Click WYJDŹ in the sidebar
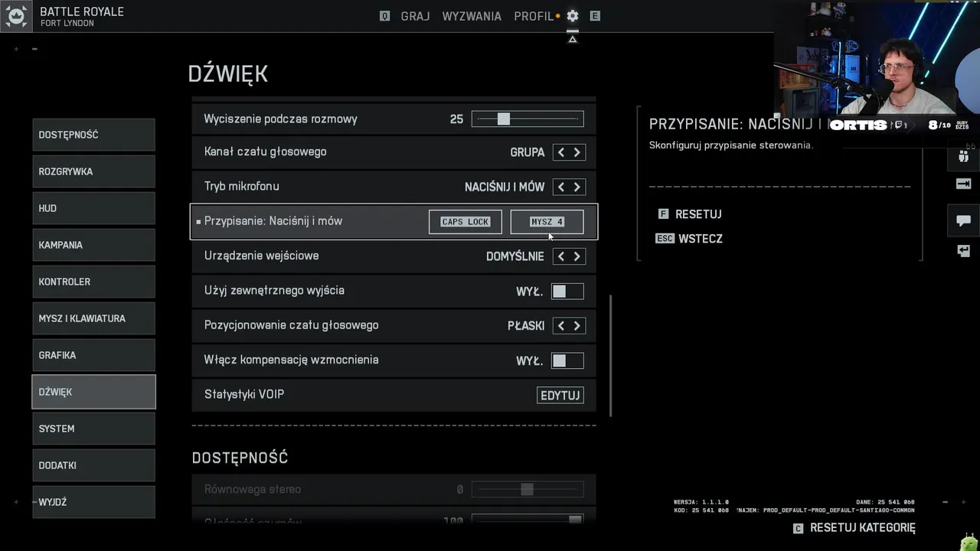Image resolution: width=980 pixels, height=551 pixels. (93, 502)
